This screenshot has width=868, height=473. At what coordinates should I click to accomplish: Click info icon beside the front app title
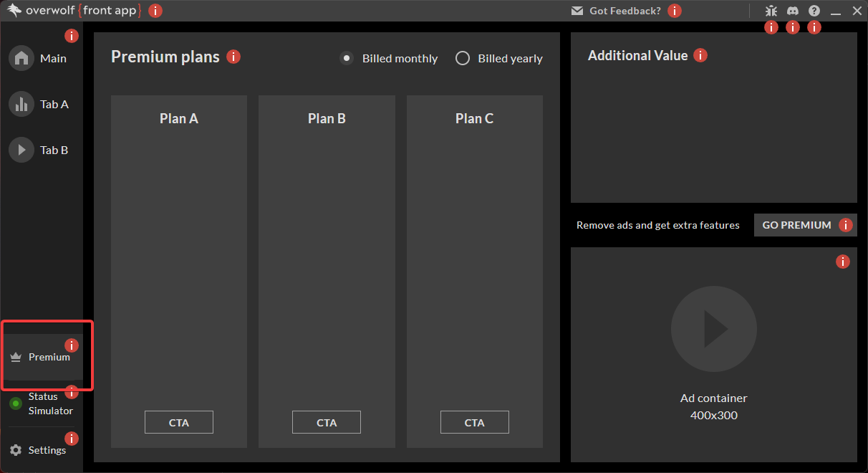pyautogui.click(x=155, y=11)
